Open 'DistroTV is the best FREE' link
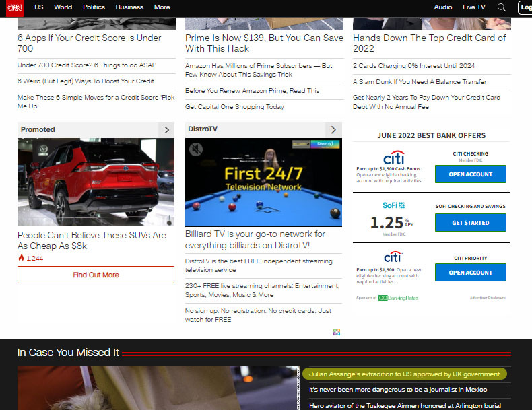532x410 pixels. point(259,265)
